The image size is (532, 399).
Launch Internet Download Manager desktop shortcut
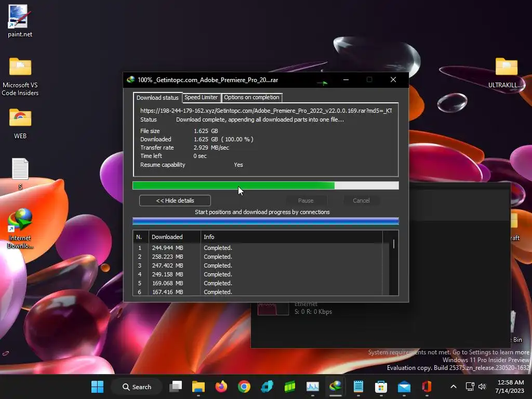(x=20, y=228)
